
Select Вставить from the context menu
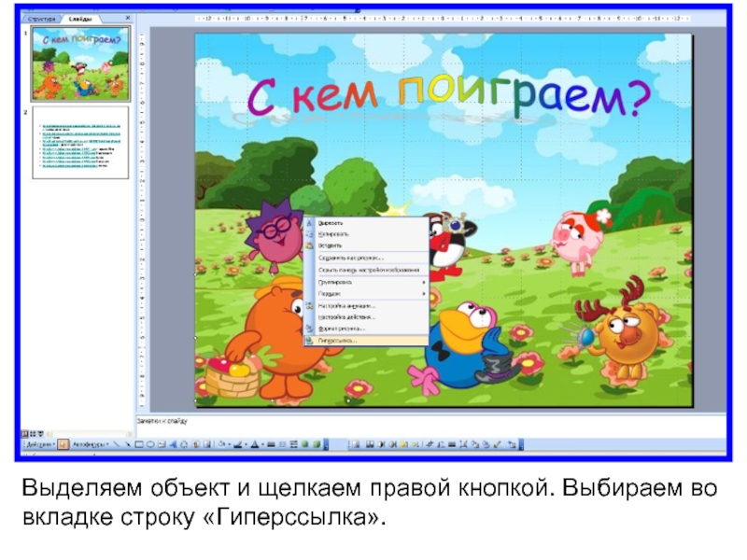tap(366, 245)
